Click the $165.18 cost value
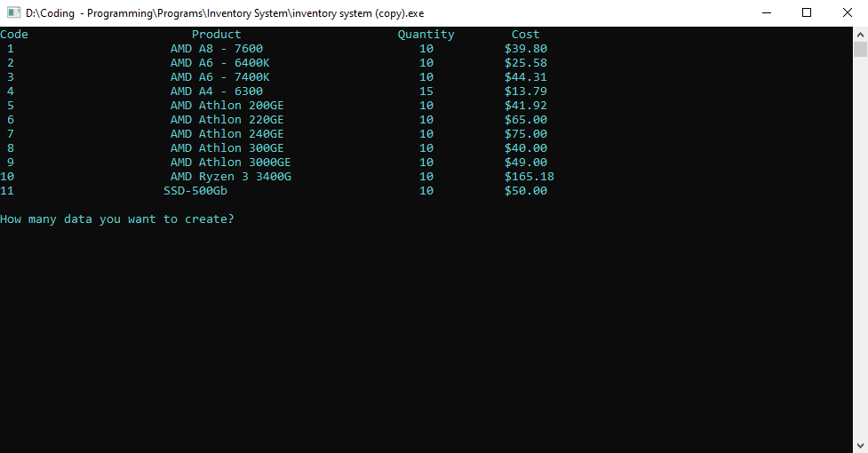This screenshot has width=868, height=453. [x=529, y=177]
